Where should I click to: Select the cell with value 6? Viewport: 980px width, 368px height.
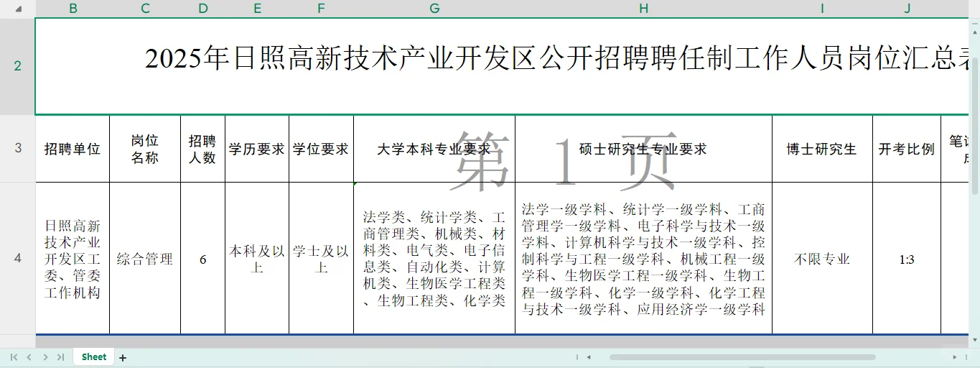point(203,259)
